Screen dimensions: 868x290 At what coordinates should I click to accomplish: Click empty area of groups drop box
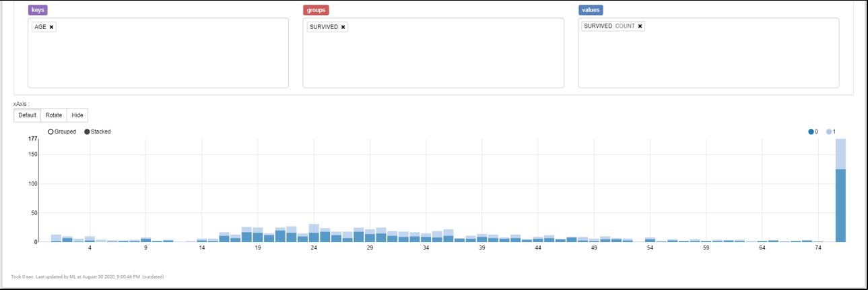click(433, 61)
